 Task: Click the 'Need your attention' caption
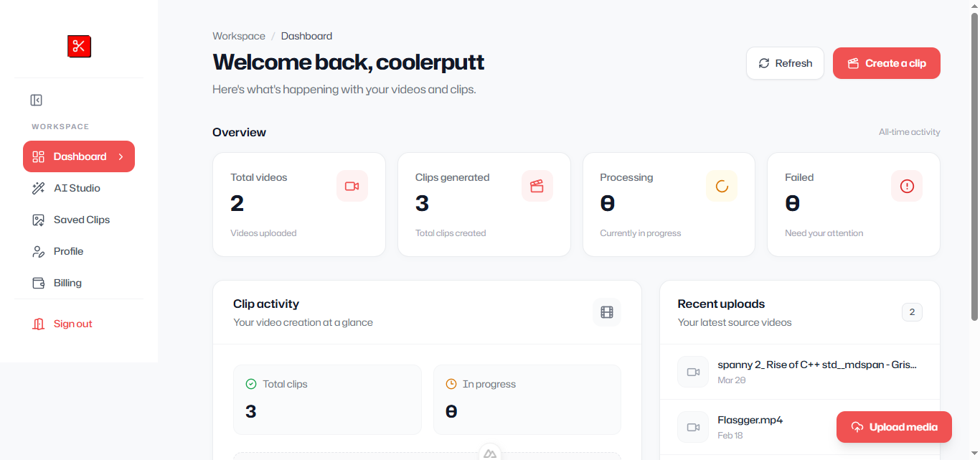(x=824, y=233)
